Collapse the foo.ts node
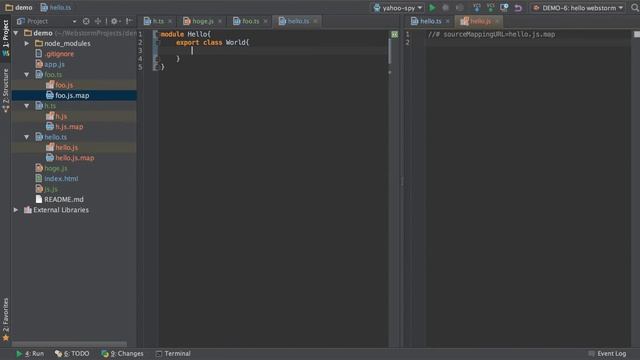This screenshot has height=360, width=640. pyautogui.click(x=27, y=75)
